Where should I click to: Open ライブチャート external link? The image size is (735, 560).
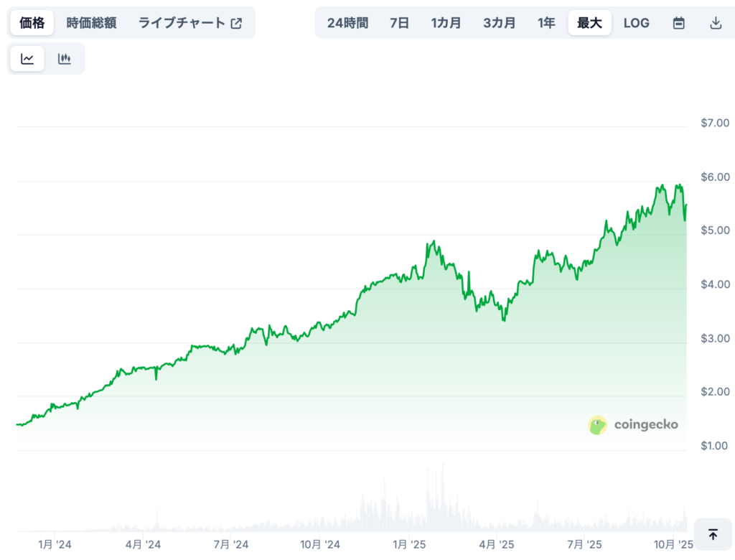190,23
